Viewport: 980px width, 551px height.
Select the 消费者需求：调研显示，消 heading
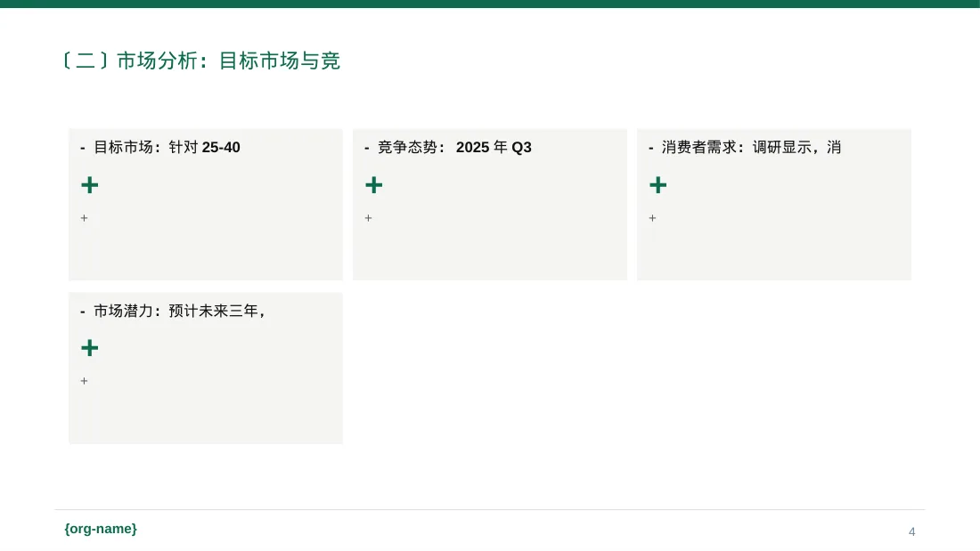click(x=745, y=148)
